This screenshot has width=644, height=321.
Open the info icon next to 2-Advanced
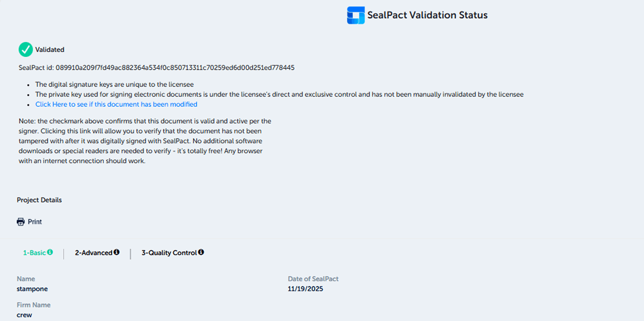click(116, 252)
